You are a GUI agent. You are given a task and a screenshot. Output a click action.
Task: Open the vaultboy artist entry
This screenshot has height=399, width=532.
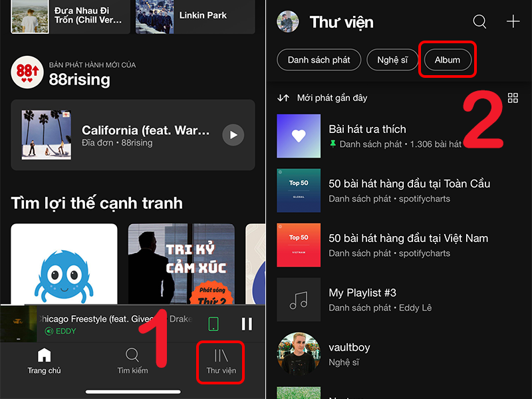(x=398, y=354)
